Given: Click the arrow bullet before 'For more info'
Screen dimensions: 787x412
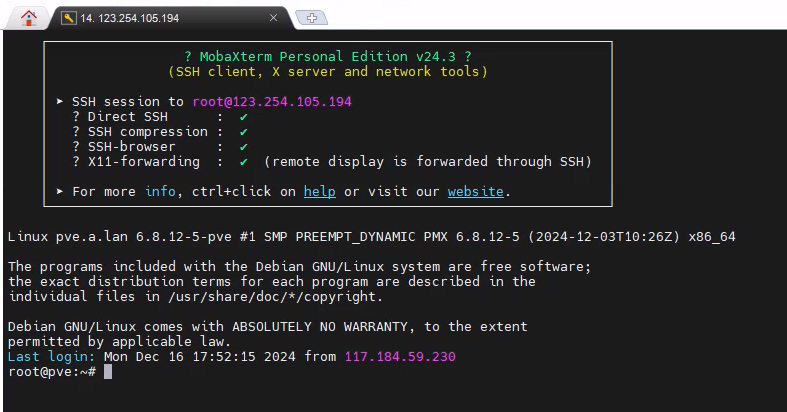Looking at the screenshot, I should pyautogui.click(x=60, y=191).
